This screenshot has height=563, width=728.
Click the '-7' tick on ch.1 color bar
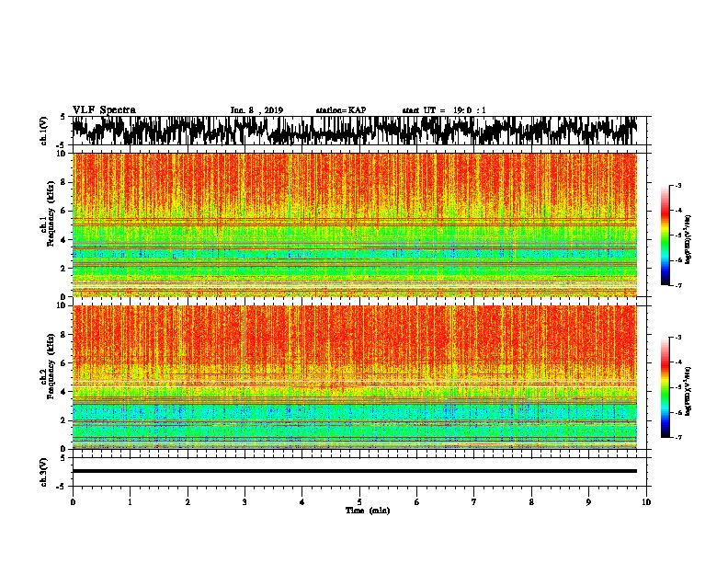(x=678, y=285)
